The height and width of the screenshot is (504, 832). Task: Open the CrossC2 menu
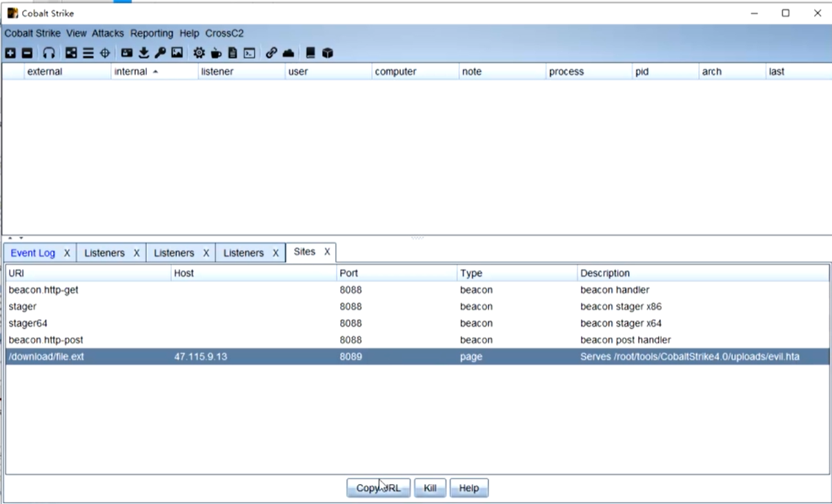pyautogui.click(x=224, y=33)
